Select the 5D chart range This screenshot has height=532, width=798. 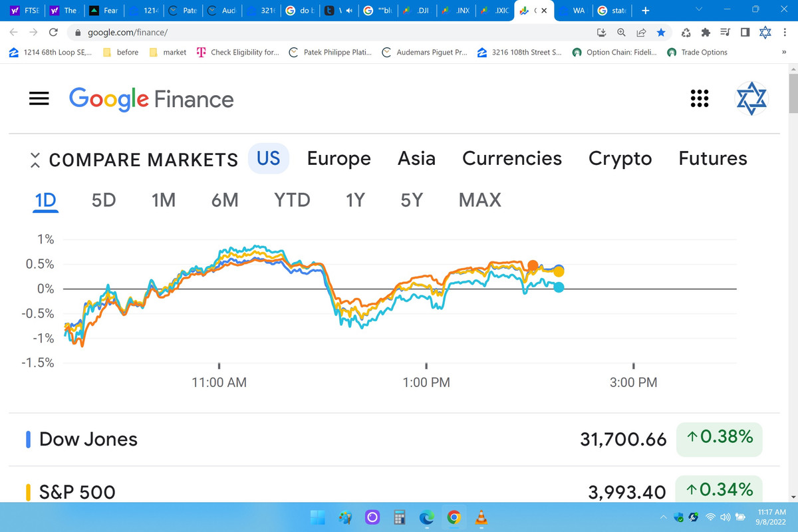click(x=104, y=199)
